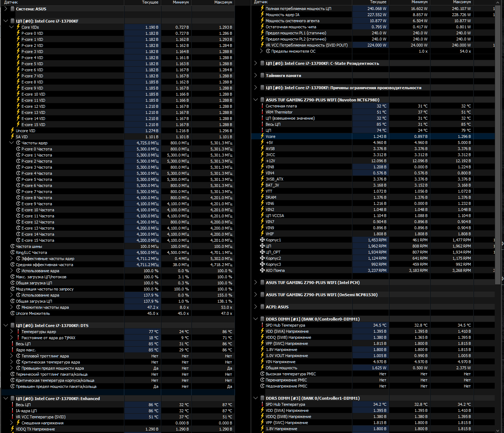Select the Предел мощности PL1 (статично) row label
The image size is (504, 433).
point(296,33)
